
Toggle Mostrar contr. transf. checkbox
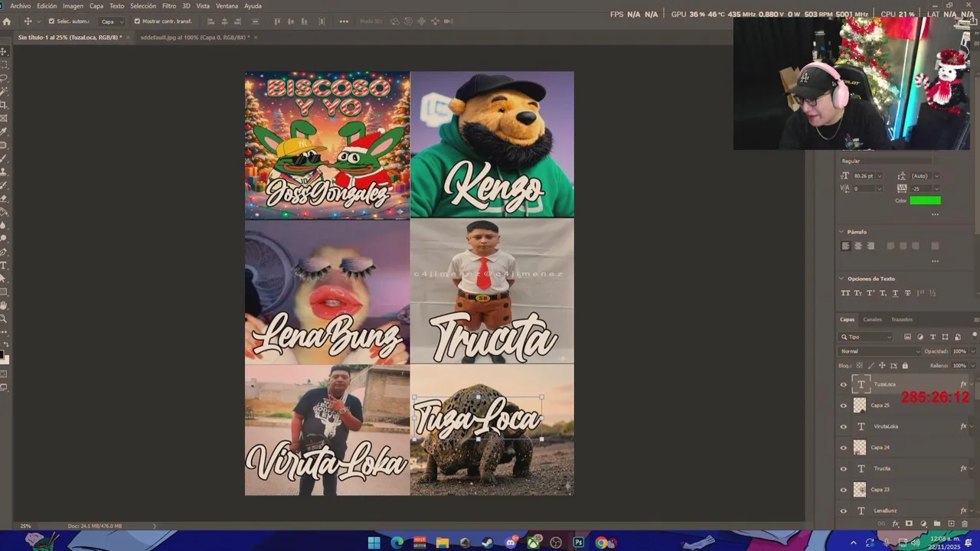(137, 21)
